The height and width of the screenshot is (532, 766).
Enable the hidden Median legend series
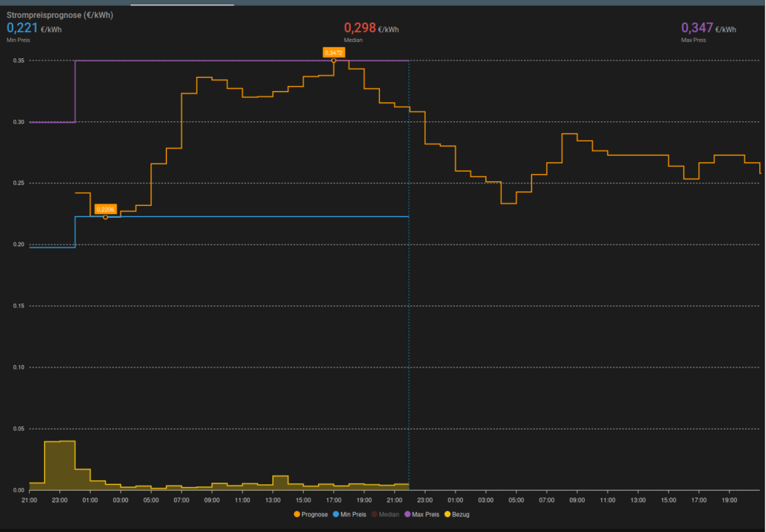click(x=385, y=514)
